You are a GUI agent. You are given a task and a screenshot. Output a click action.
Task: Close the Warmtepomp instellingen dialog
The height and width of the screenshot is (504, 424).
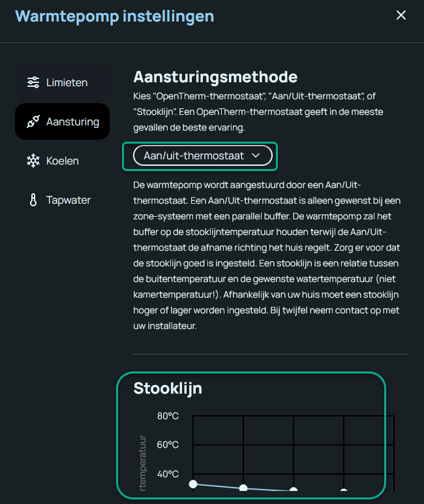[401, 15]
